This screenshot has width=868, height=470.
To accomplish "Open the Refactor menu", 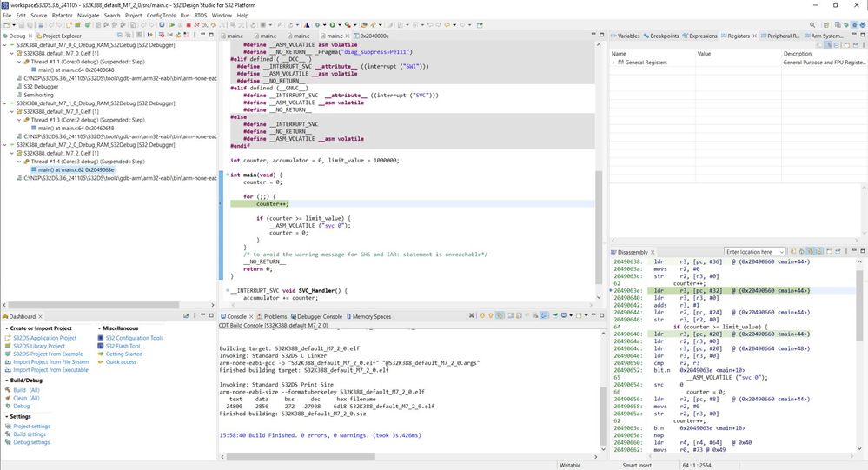I will [x=62, y=16].
